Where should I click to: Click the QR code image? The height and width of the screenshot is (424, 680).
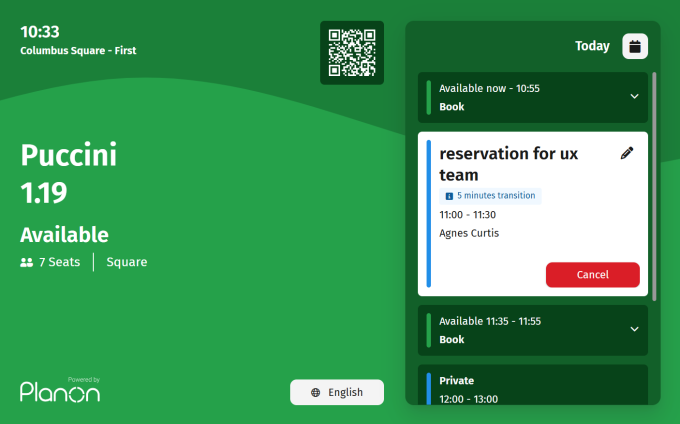point(352,53)
